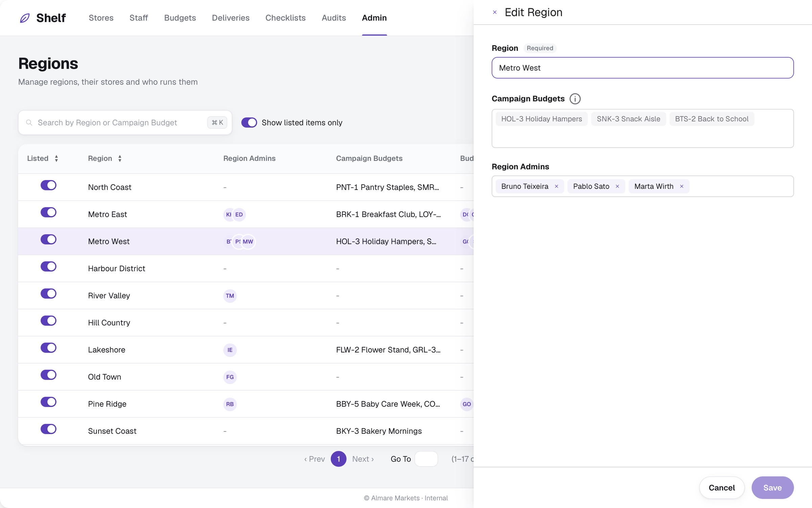Select HOL-3 Holiday Hampers chip
The height and width of the screenshot is (508, 812).
coord(541,119)
